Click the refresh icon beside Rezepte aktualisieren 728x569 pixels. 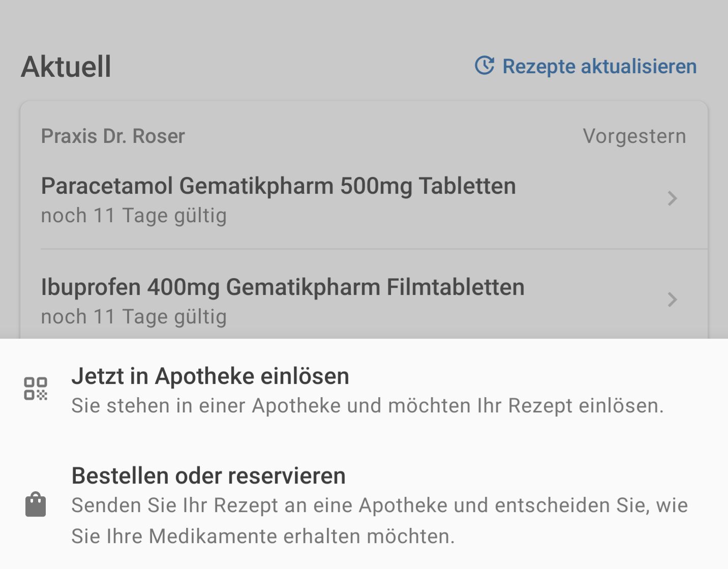click(484, 66)
